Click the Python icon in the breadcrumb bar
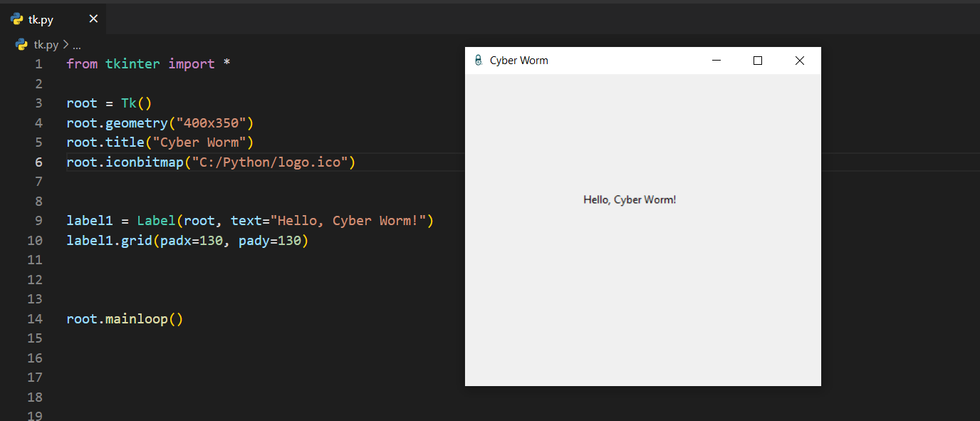 point(21,44)
